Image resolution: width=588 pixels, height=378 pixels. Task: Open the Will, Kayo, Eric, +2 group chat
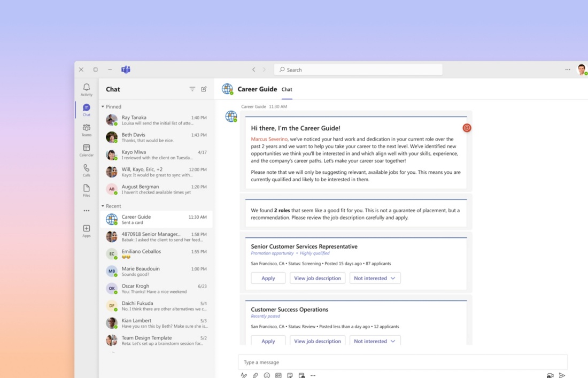(x=157, y=172)
